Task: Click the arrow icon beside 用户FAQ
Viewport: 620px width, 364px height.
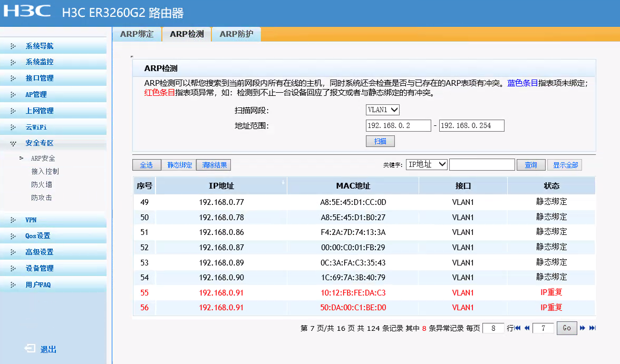Action: point(13,284)
